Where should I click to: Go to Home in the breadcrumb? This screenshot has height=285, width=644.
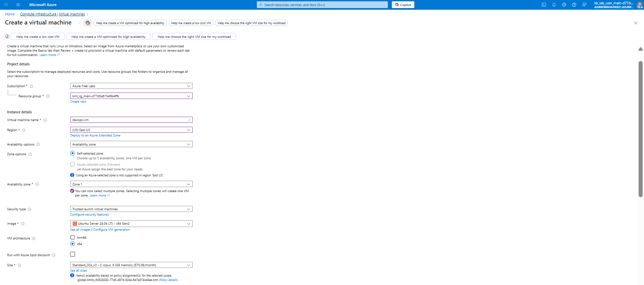coord(10,14)
